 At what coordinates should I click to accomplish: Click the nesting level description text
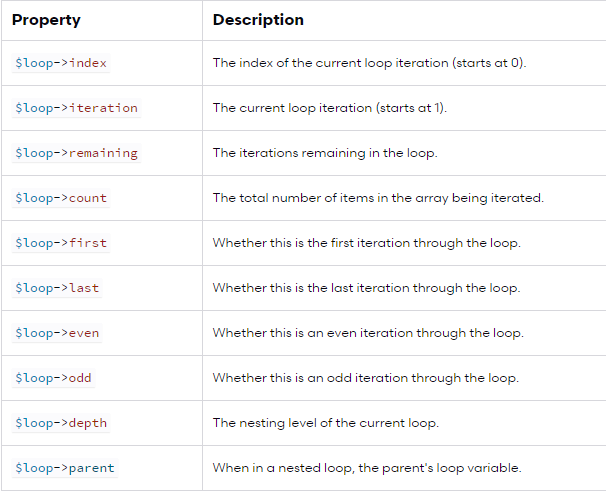click(325, 423)
